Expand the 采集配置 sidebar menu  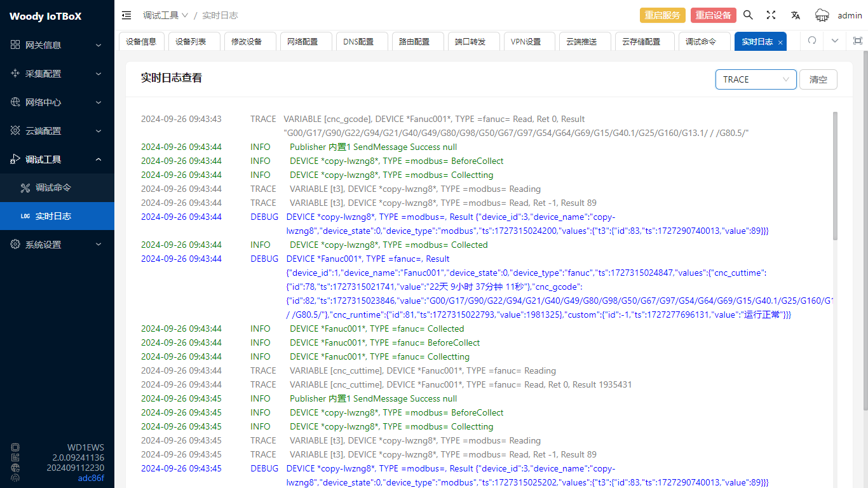click(x=57, y=74)
